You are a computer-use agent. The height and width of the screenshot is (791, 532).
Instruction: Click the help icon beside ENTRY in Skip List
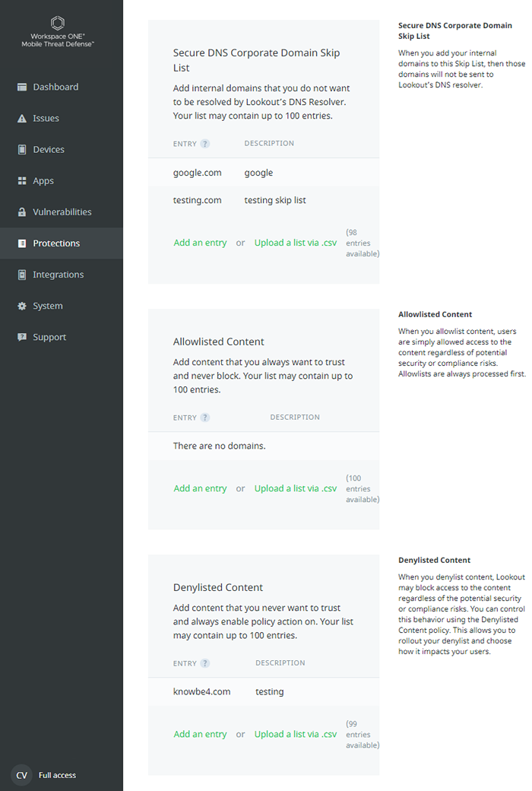(x=204, y=144)
